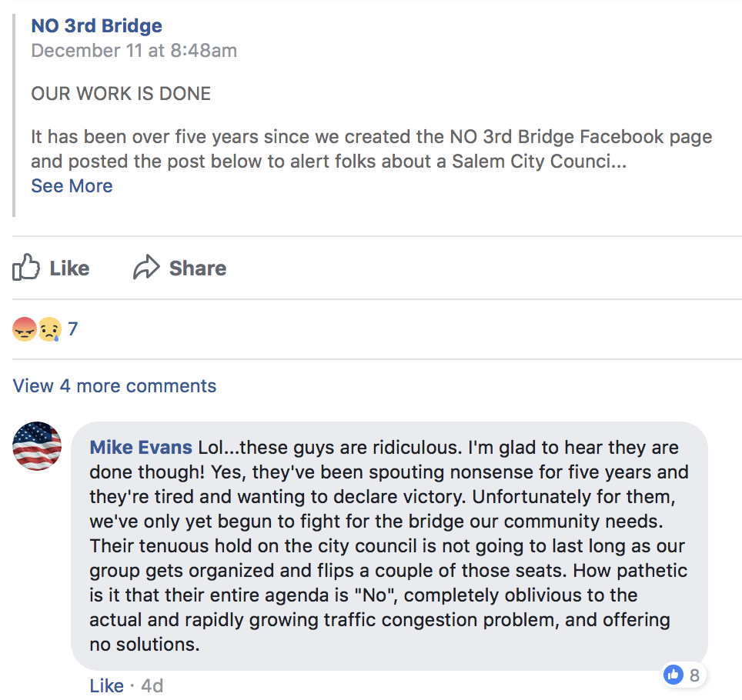Click the blue like badge on Mike's comment
Screen dimensions: 742x700
pyautogui.click(x=673, y=675)
